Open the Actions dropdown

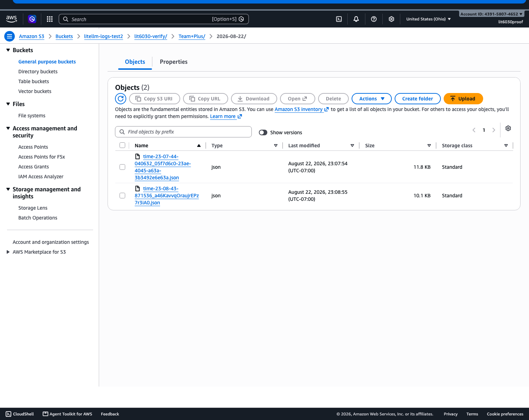pyautogui.click(x=372, y=99)
